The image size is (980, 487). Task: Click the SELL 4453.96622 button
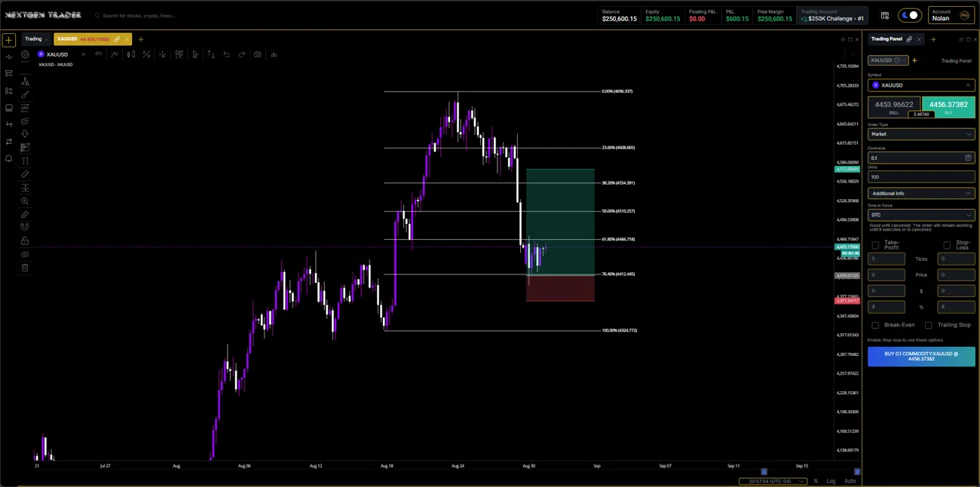click(893, 107)
